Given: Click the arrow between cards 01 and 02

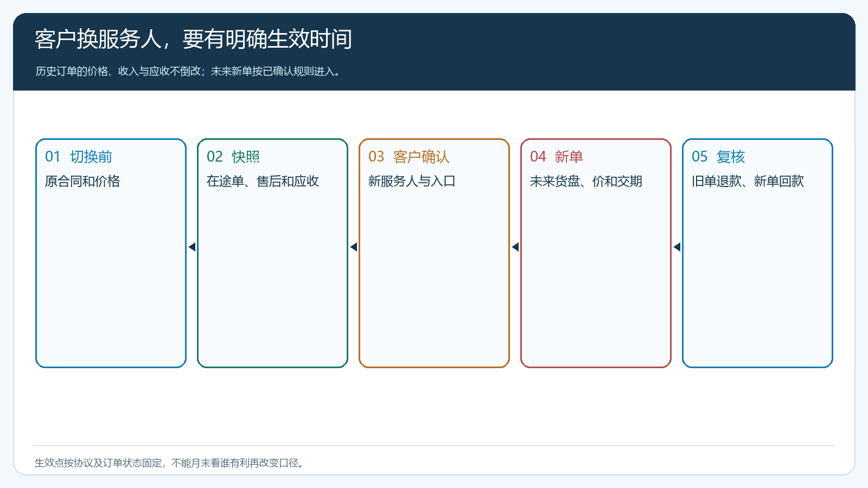Looking at the screenshot, I should [x=192, y=247].
